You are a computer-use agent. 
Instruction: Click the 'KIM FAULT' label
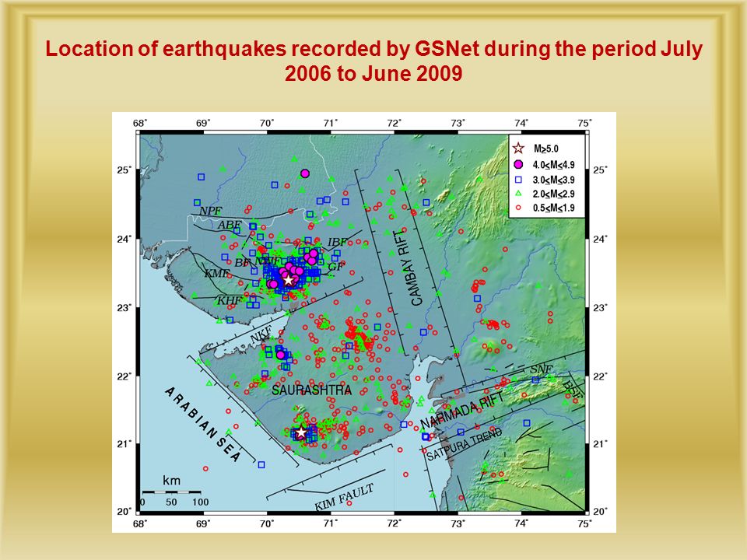click(344, 497)
